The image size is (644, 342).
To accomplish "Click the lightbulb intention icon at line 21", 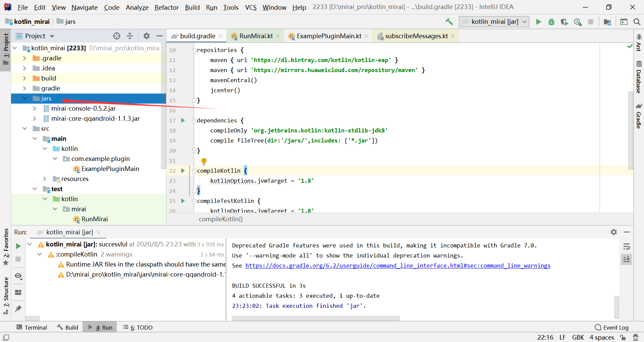I will (204, 161).
